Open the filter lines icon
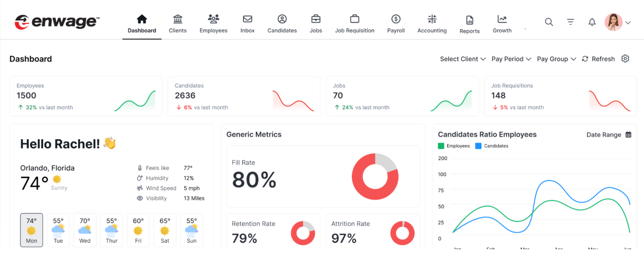 coord(571,22)
